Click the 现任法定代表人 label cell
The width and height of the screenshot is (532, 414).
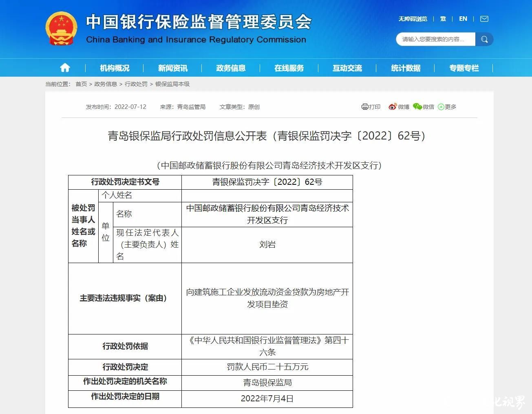(147, 244)
